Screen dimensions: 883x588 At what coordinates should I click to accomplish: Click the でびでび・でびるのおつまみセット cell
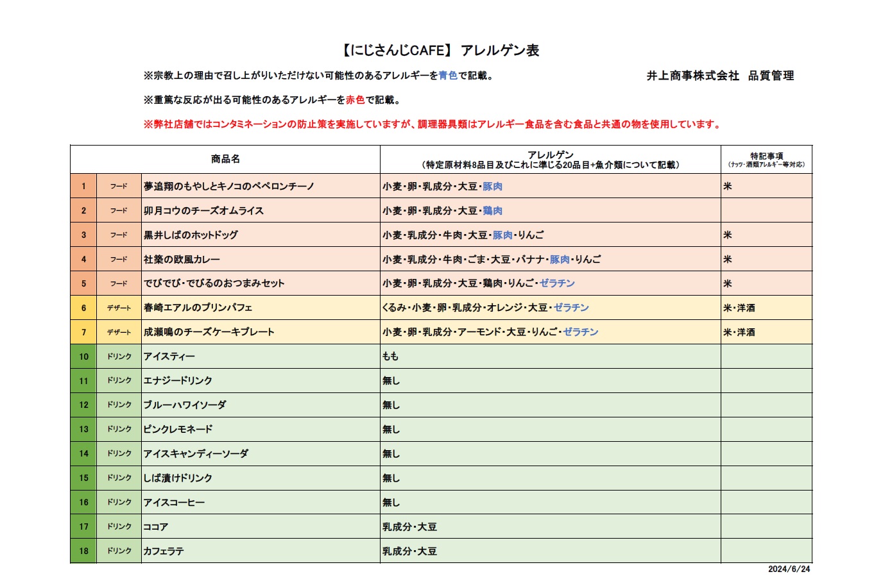(x=214, y=283)
